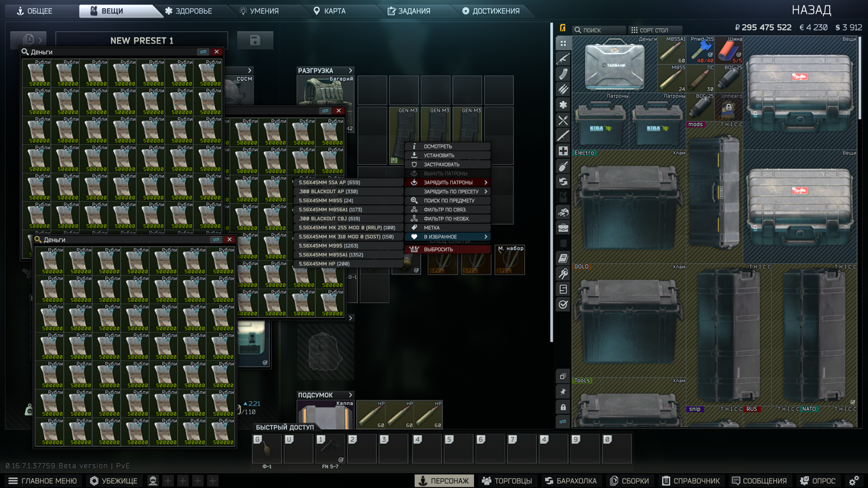The image size is (868, 488).
Task: Toggle tag button in middle money window
Action: [325, 110]
